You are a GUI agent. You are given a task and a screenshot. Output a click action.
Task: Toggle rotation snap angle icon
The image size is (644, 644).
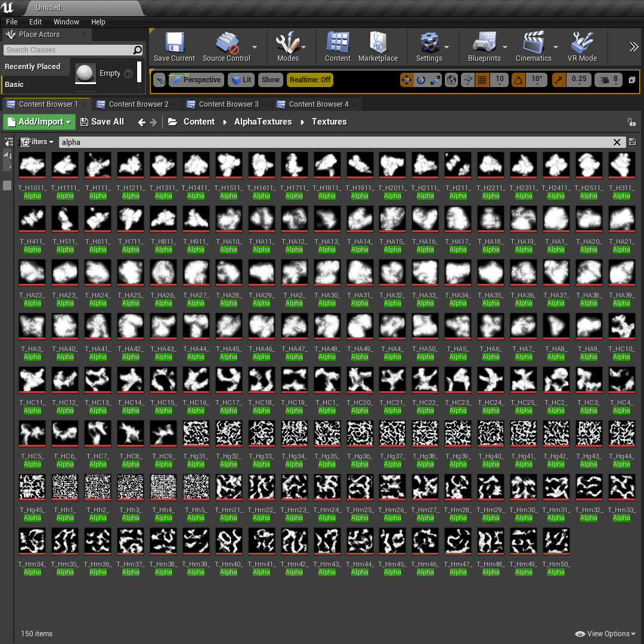[518, 80]
